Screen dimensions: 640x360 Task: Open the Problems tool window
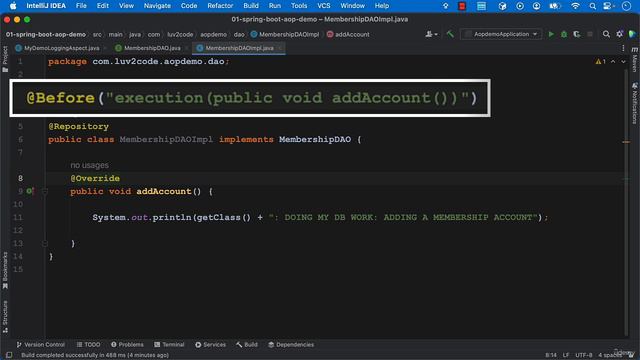(x=127, y=344)
